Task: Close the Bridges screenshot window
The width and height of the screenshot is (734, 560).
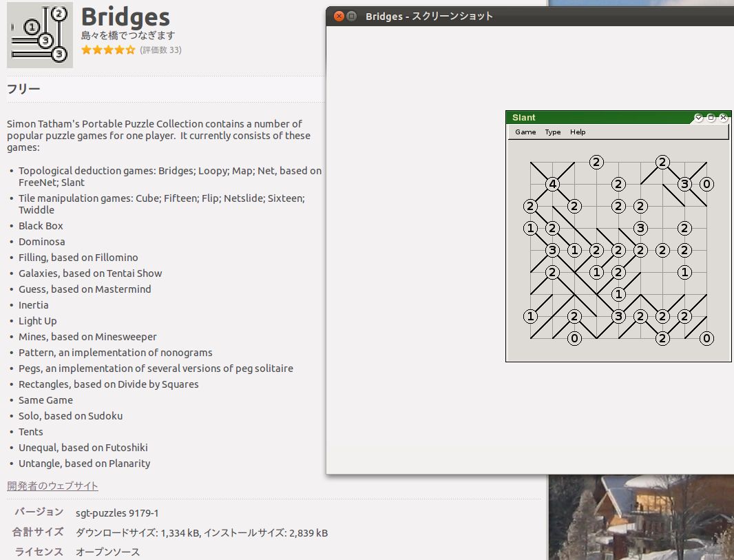Action: click(339, 17)
